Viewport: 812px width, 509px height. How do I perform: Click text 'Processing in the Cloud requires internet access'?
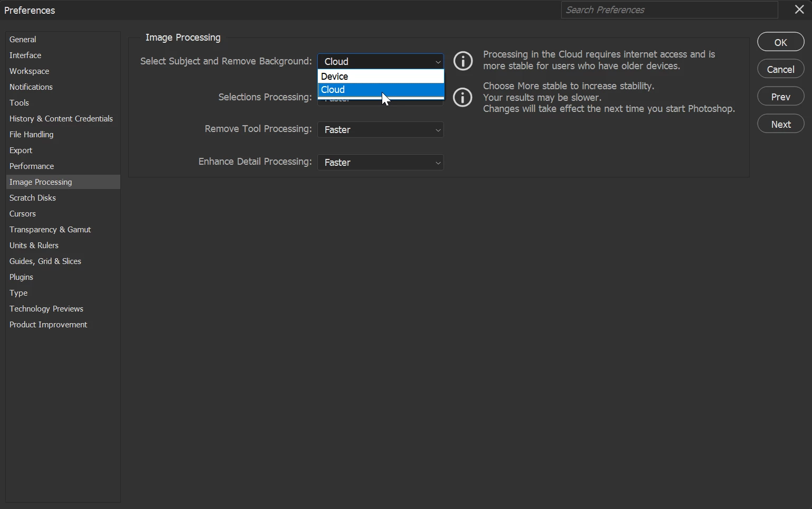pos(586,54)
